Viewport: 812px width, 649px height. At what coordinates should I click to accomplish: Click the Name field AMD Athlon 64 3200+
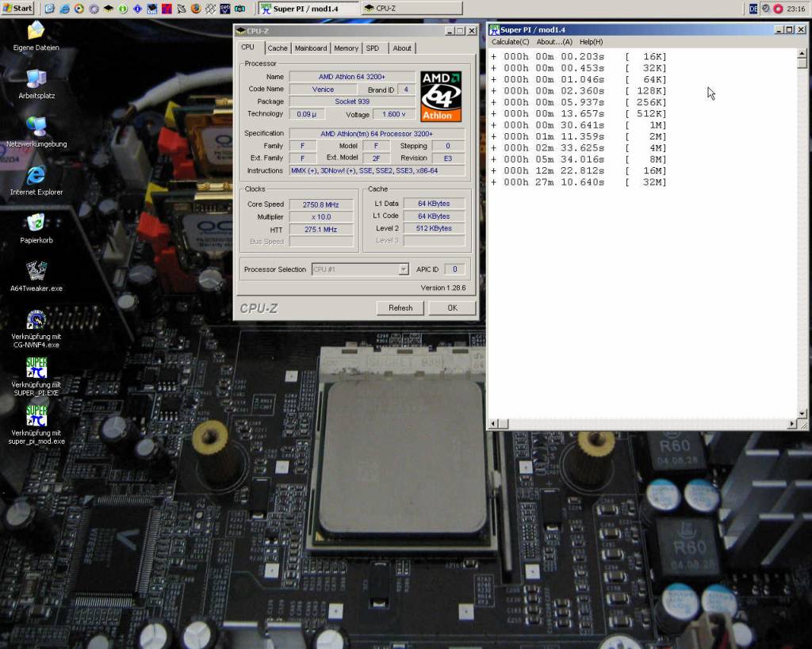click(x=352, y=77)
